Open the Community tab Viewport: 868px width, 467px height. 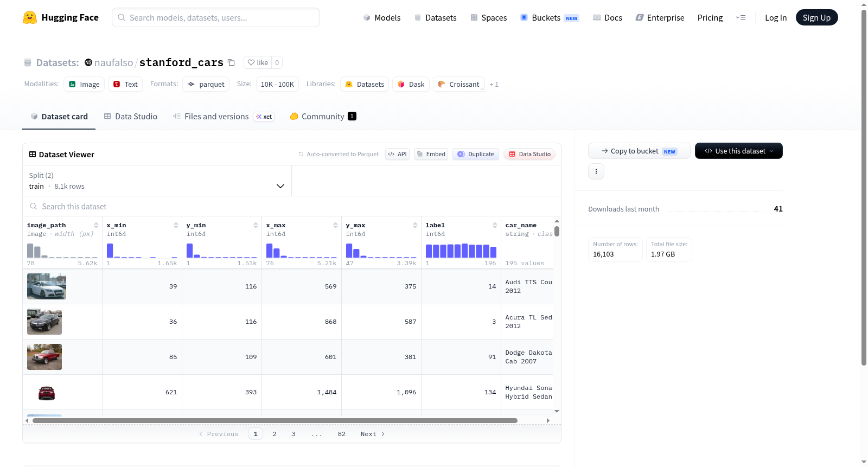click(x=323, y=116)
